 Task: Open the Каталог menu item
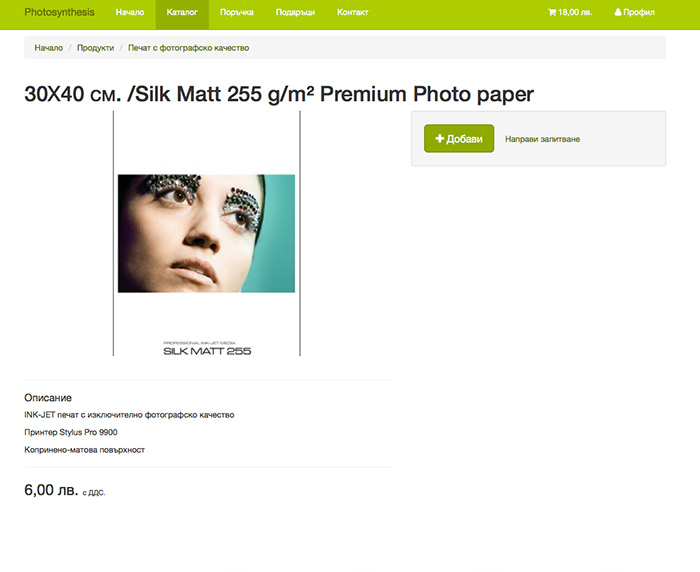tap(182, 13)
